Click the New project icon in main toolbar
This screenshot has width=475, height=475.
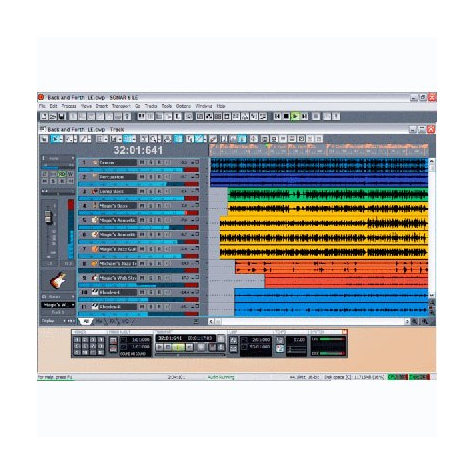point(44,116)
